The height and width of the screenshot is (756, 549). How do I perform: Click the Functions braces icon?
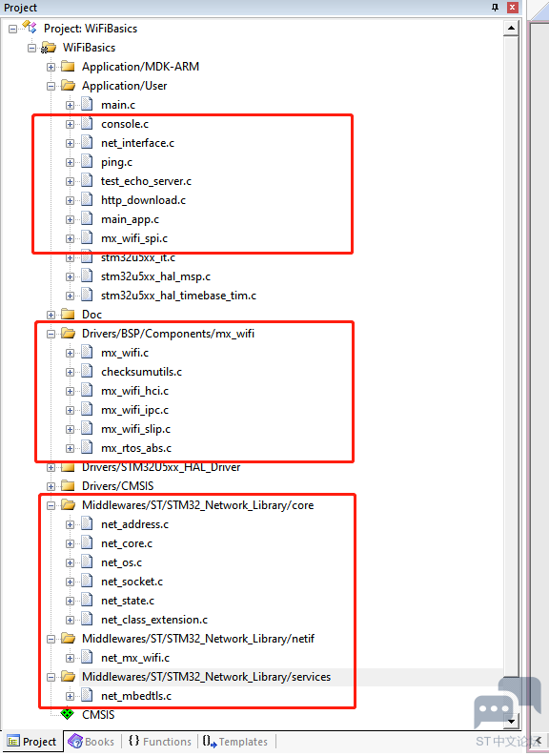133,741
